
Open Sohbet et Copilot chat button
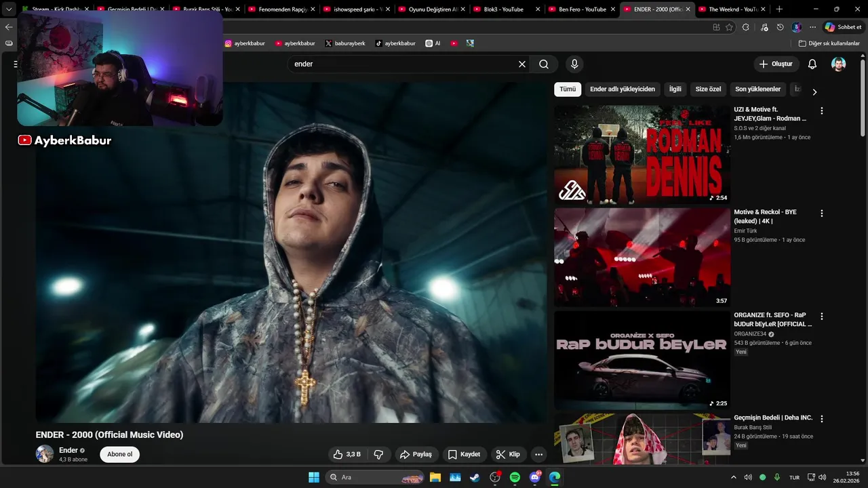[x=843, y=27]
